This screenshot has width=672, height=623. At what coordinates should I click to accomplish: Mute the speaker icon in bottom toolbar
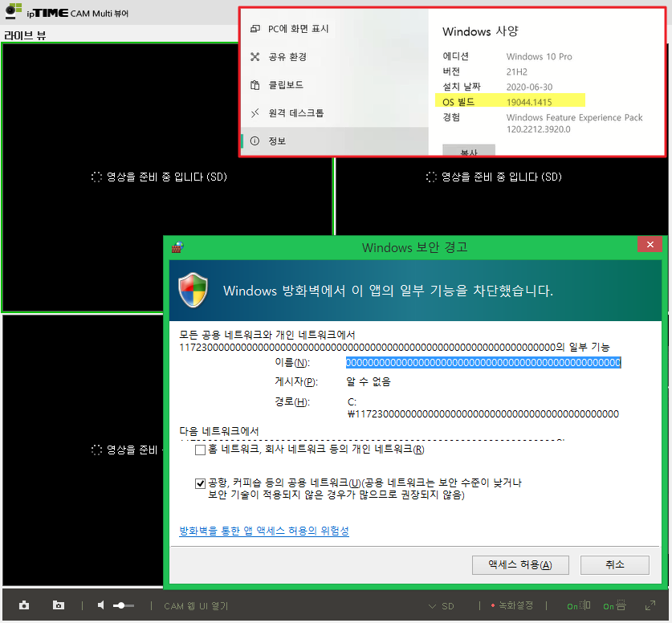click(x=100, y=605)
